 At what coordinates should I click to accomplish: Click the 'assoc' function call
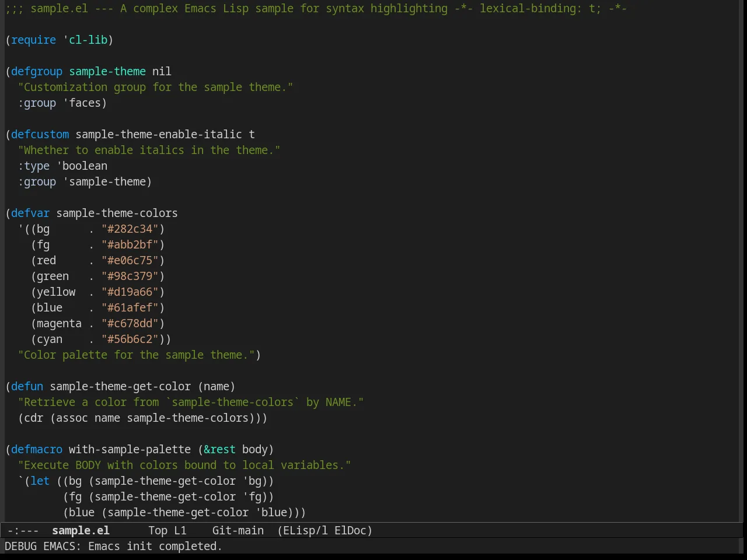pos(72,418)
